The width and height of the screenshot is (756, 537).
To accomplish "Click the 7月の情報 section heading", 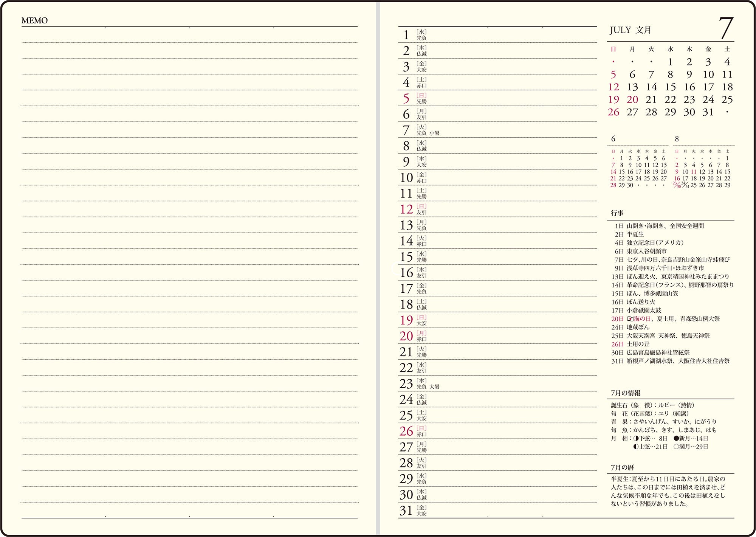I will point(626,393).
